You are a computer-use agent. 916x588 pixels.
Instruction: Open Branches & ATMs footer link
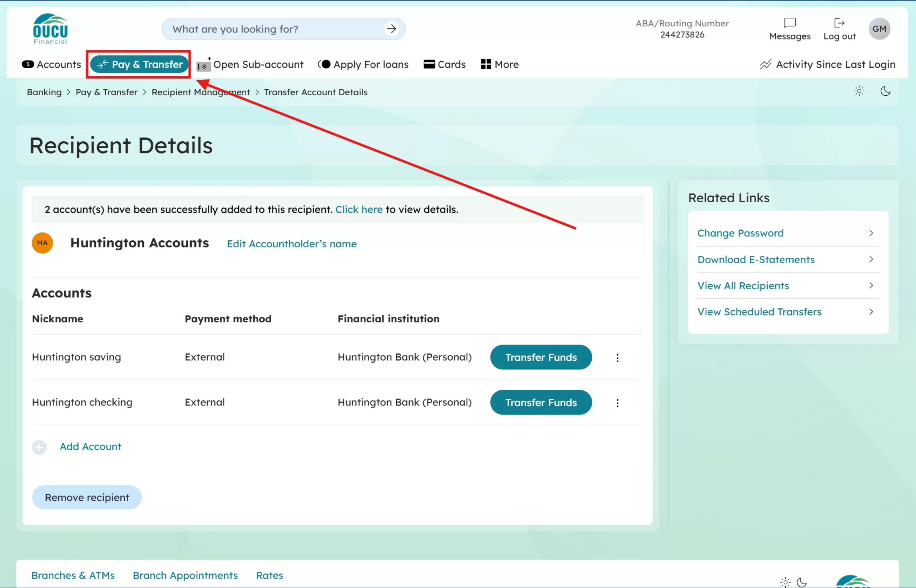coord(72,575)
